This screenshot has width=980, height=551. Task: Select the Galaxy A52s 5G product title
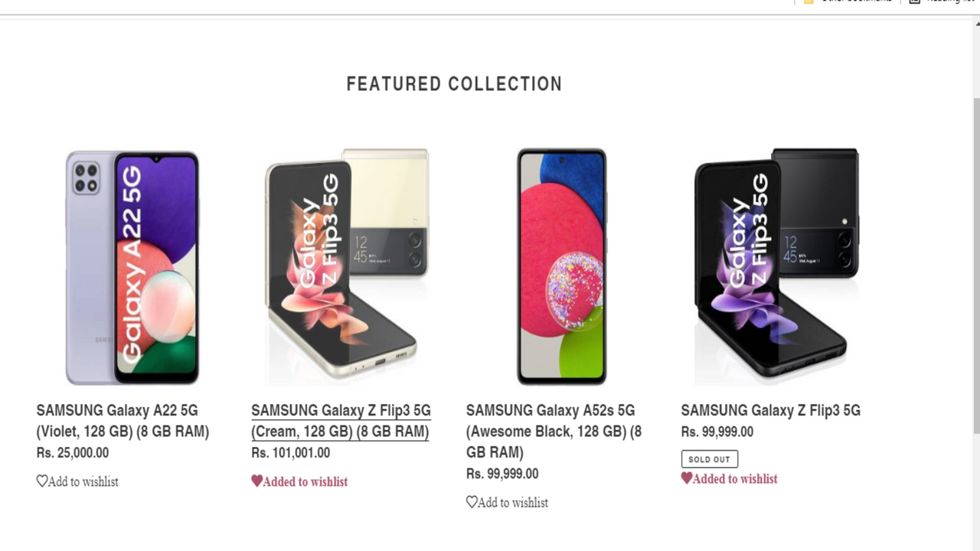pos(554,431)
